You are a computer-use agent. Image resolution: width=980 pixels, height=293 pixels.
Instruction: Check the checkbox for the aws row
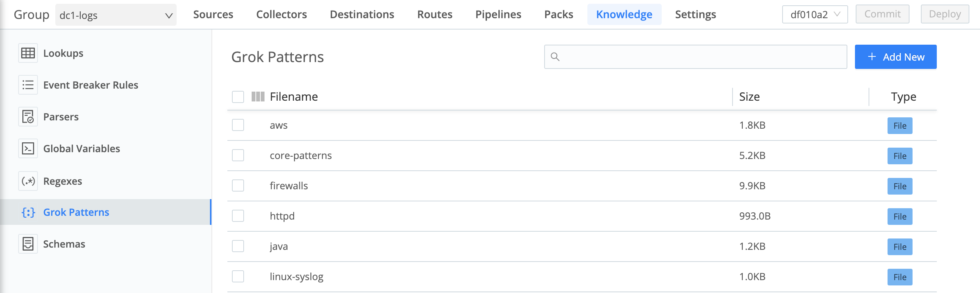tap(237, 125)
